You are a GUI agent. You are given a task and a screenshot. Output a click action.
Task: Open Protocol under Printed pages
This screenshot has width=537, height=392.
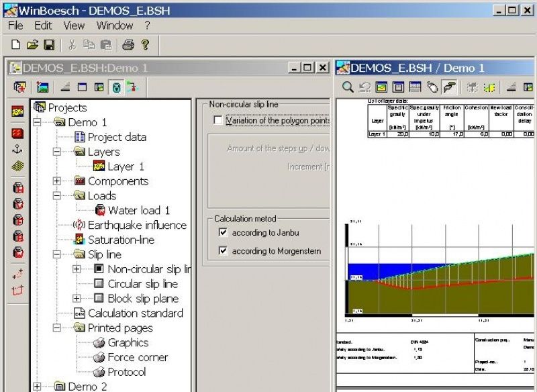pyautogui.click(x=127, y=372)
